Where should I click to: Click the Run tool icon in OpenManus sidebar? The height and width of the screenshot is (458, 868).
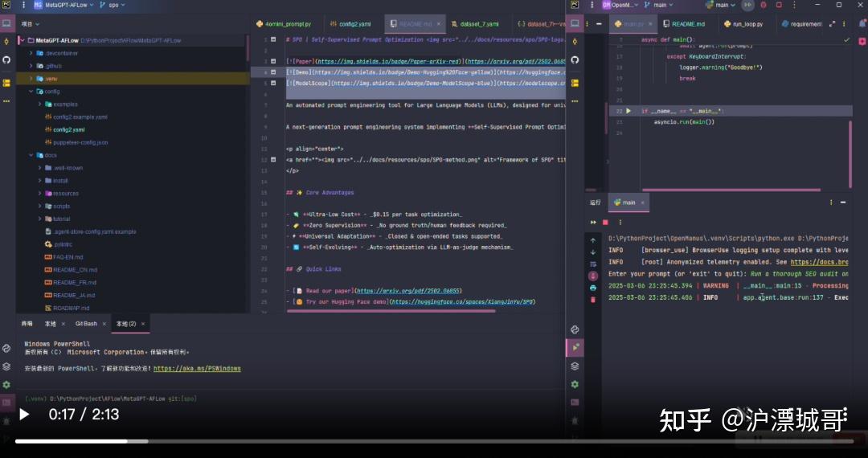point(575,347)
